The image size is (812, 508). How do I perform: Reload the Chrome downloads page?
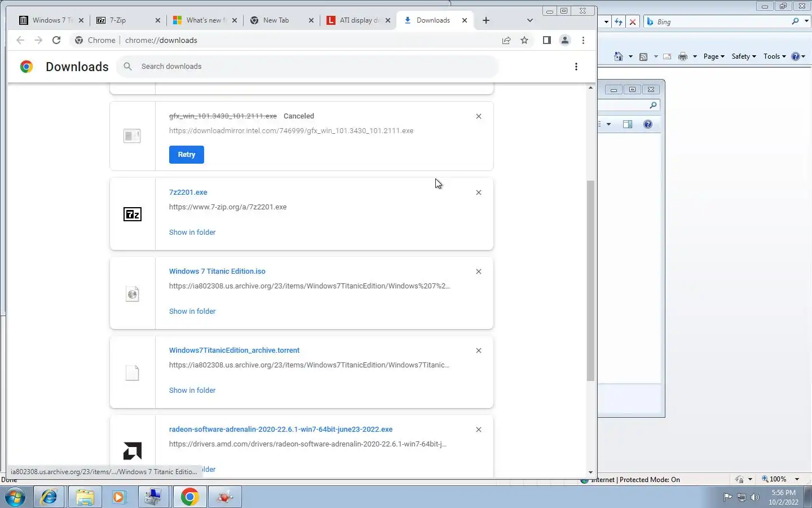[x=56, y=40]
